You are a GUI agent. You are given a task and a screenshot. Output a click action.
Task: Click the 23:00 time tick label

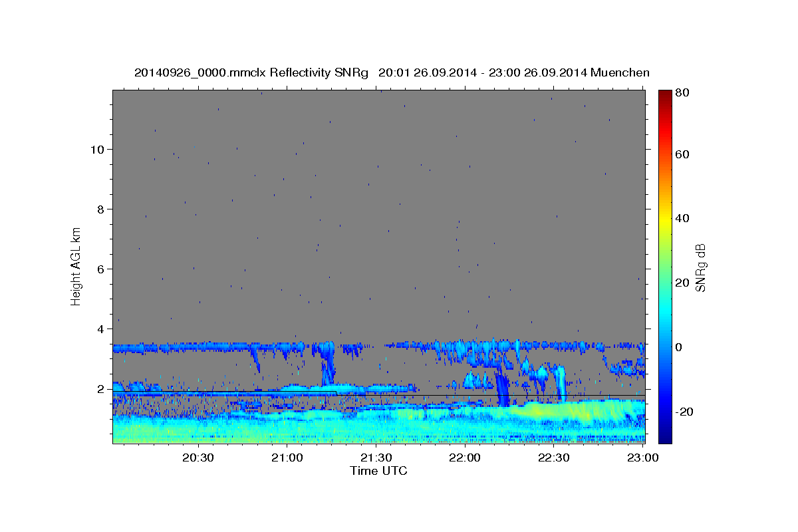pyautogui.click(x=642, y=458)
